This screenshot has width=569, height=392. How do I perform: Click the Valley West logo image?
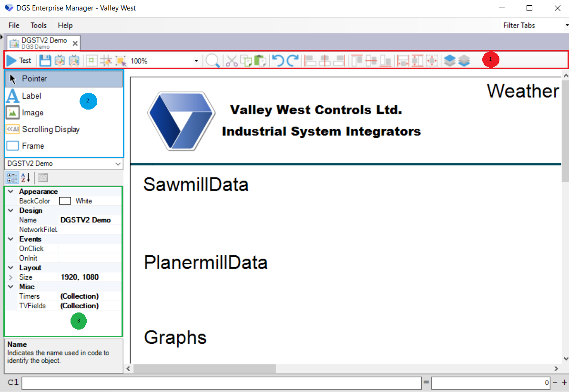click(x=182, y=121)
